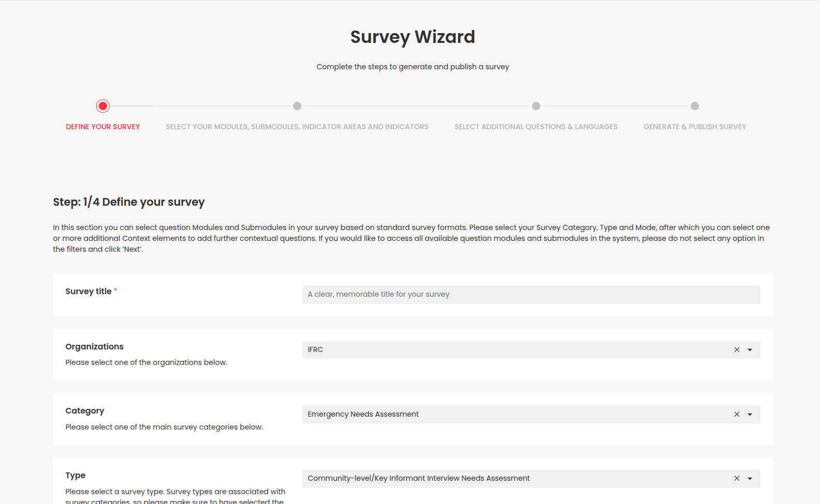Screen dimensions: 820x504
Task: Clear the selected survey Type value
Action: [736, 478]
